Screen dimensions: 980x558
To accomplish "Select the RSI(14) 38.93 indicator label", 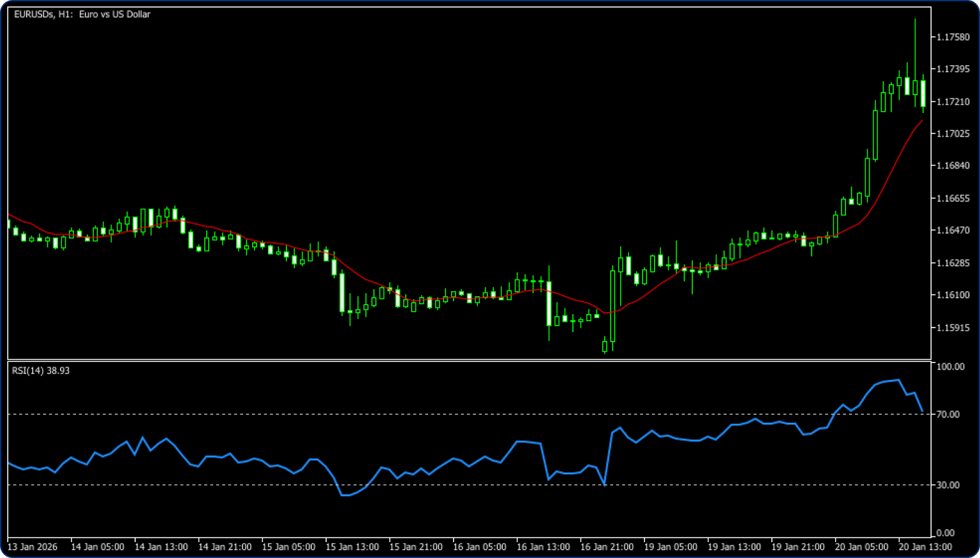I will tap(41, 370).
